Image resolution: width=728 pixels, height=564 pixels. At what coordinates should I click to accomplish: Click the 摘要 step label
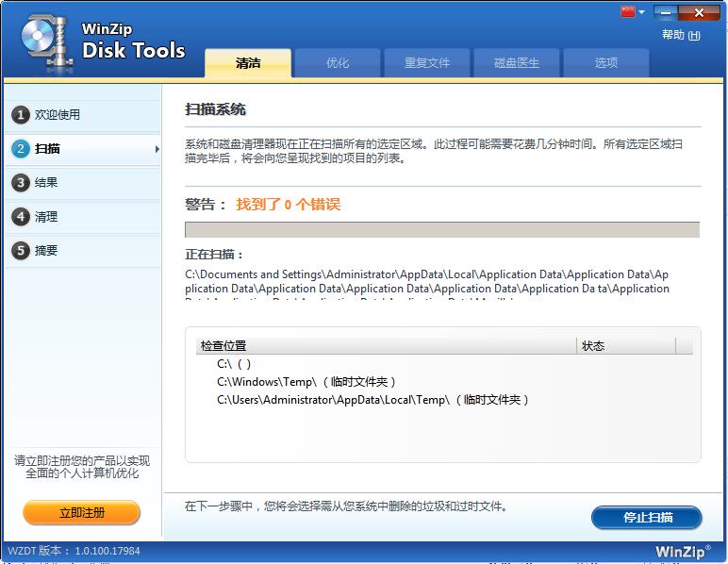tap(46, 251)
